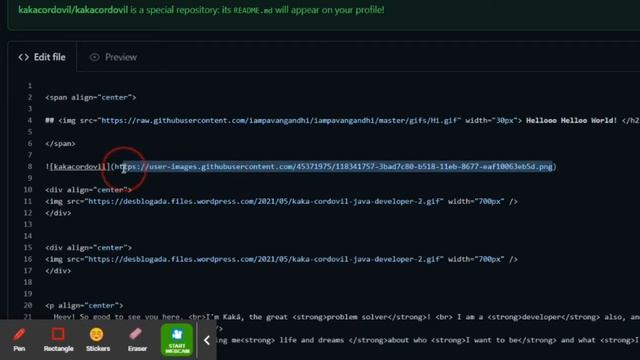Click the kakacordovil/kakacordovil repository name
The image size is (640, 360).
point(73,10)
